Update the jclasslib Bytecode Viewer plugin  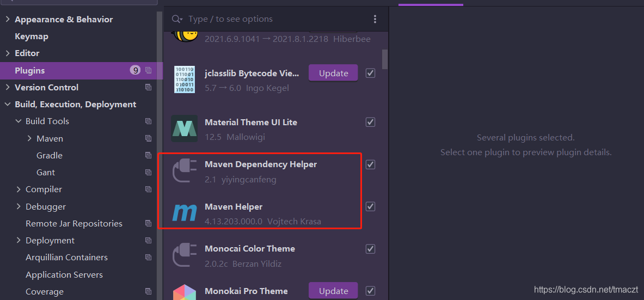tap(333, 73)
